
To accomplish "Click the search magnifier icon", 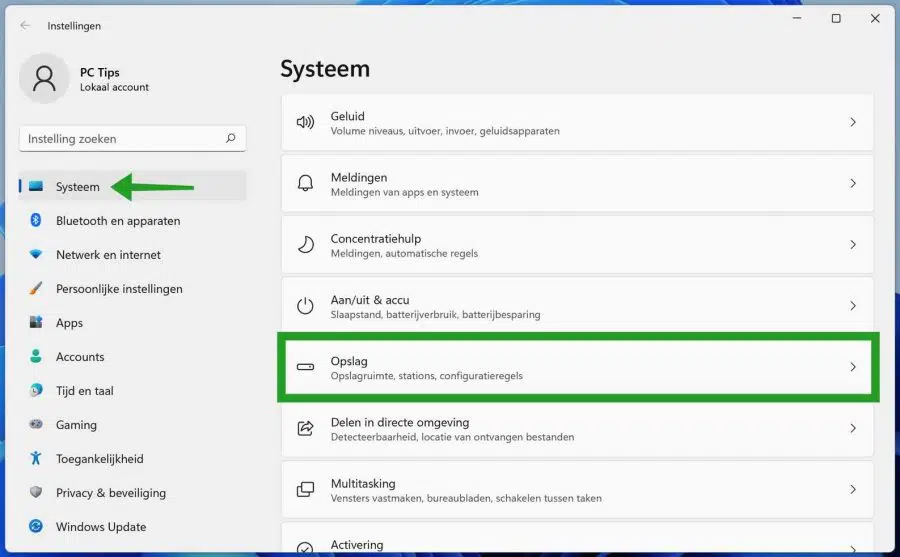I will (231, 138).
